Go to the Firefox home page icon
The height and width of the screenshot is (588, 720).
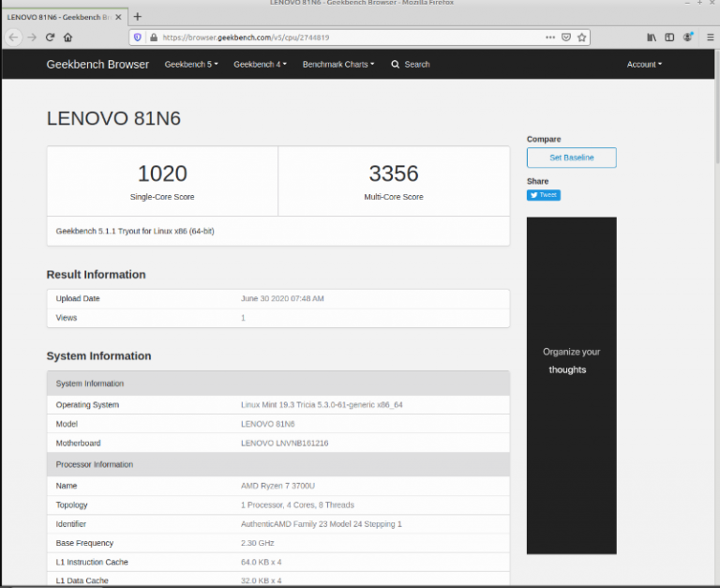(x=67, y=38)
